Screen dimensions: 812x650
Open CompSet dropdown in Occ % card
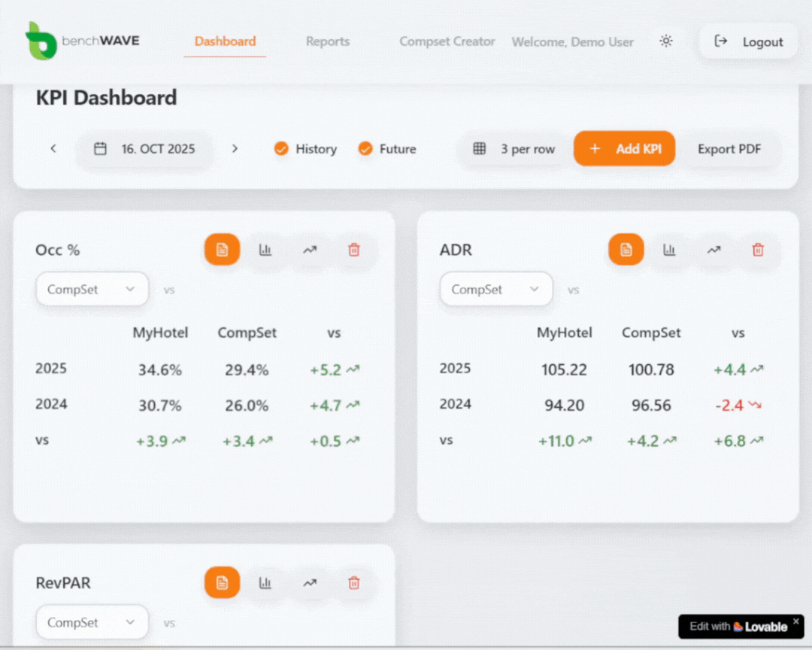click(x=92, y=290)
